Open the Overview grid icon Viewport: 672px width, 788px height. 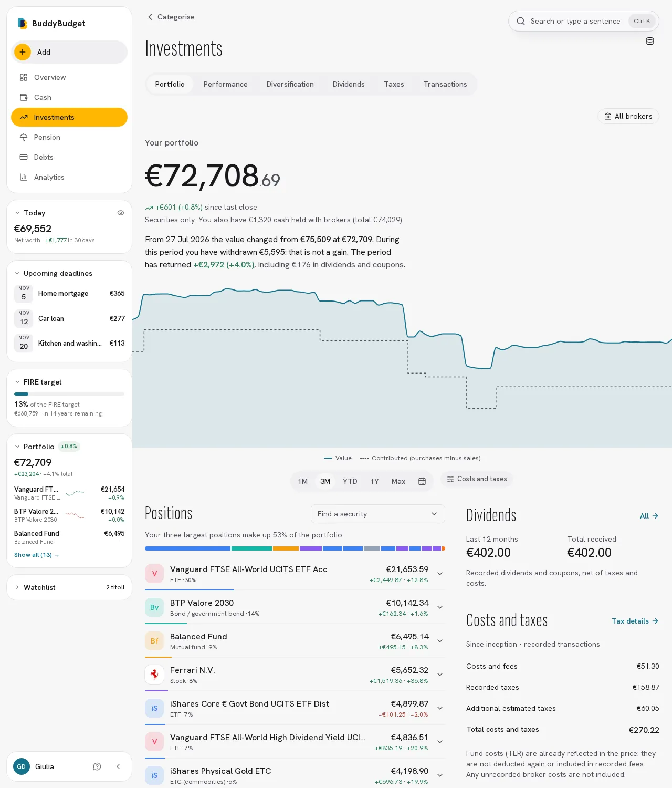point(24,77)
